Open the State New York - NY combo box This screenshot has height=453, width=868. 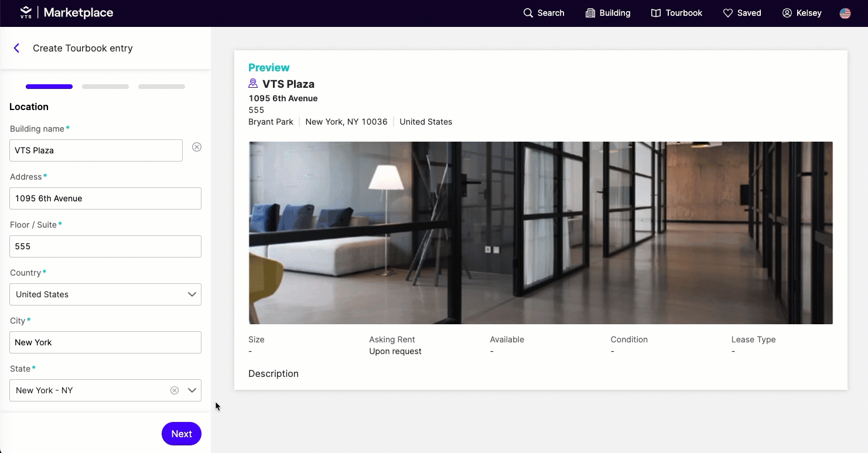pos(105,390)
